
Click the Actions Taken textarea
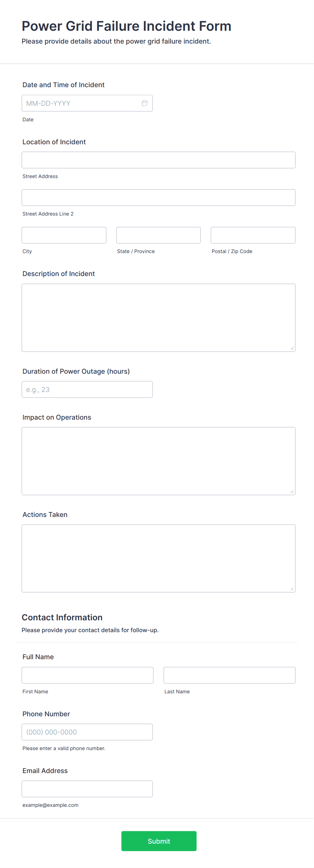pos(158,558)
